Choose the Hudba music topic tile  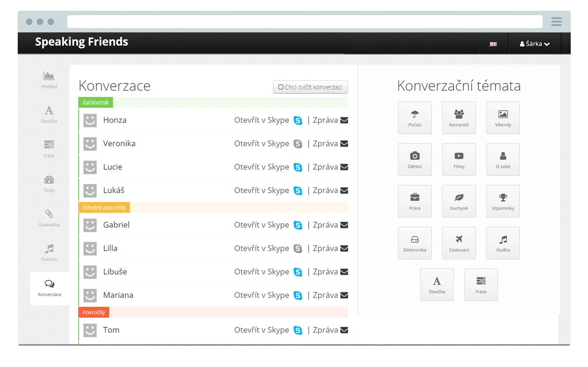[x=503, y=243]
